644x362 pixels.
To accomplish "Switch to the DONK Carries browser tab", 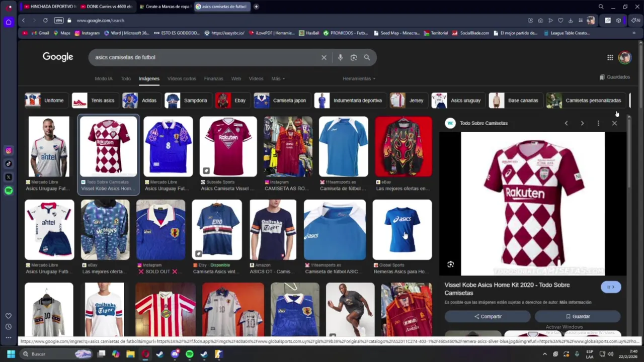I will pyautogui.click(x=106, y=7).
